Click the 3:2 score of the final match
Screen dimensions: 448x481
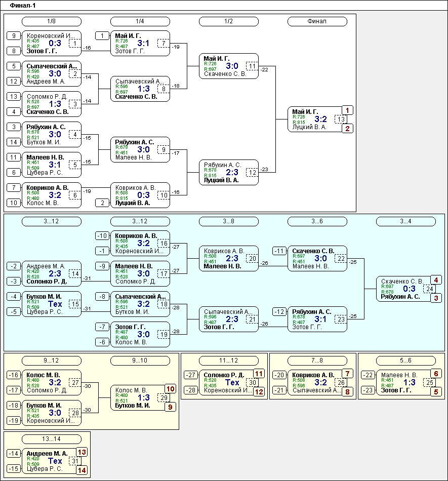pyautogui.click(x=320, y=119)
